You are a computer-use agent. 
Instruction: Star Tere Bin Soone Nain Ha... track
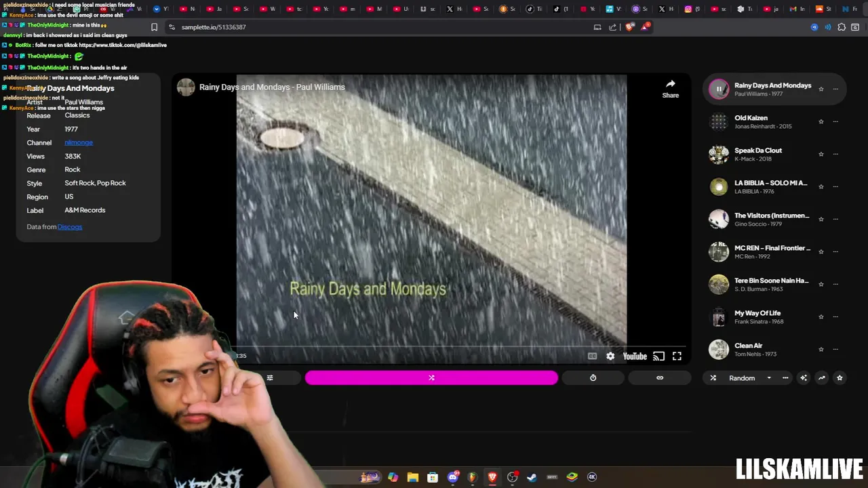pos(821,284)
